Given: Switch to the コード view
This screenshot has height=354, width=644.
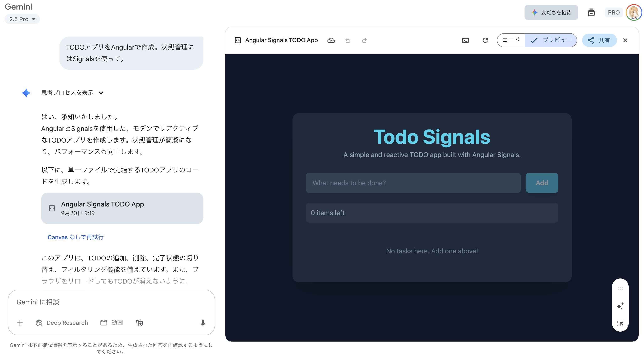Looking at the screenshot, I should 511,40.
